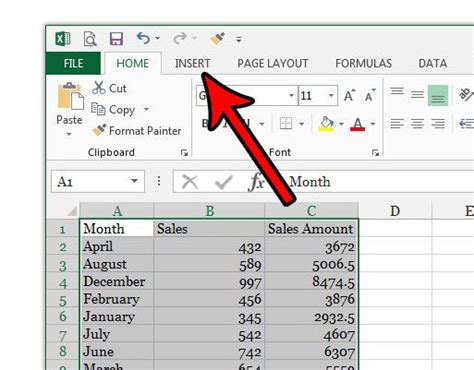Screen dimensions: 474x370
Task: Select column D header
Action: coord(395,211)
